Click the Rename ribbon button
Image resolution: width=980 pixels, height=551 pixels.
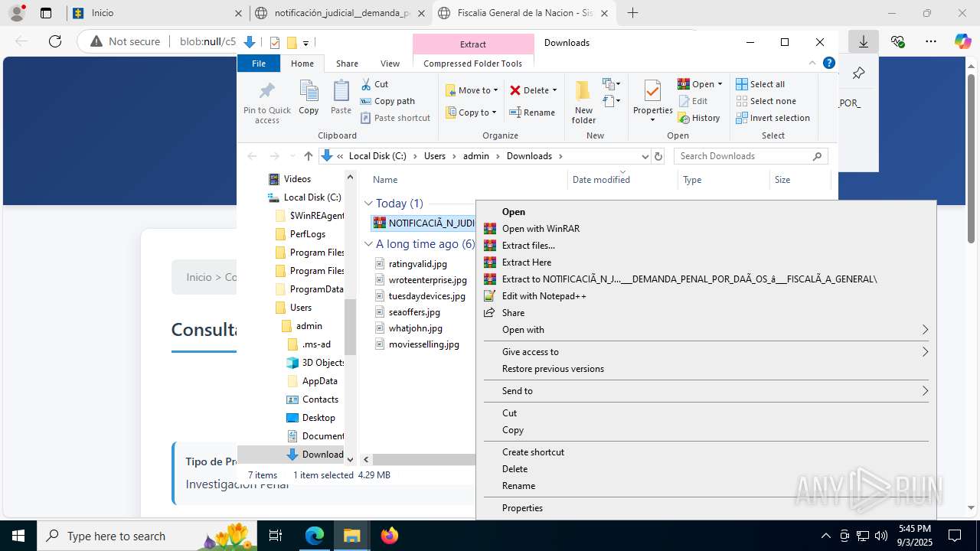click(x=533, y=112)
